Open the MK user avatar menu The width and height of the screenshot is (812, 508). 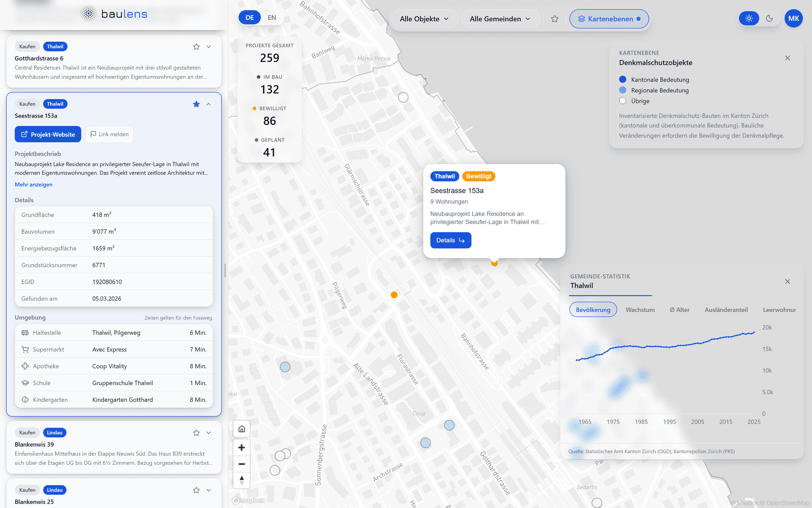[x=794, y=18]
